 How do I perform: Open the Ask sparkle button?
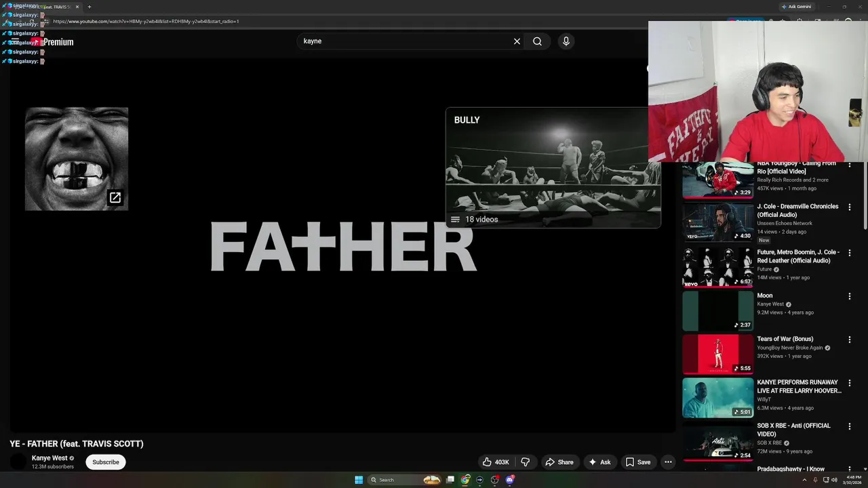pyautogui.click(x=599, y=462)
